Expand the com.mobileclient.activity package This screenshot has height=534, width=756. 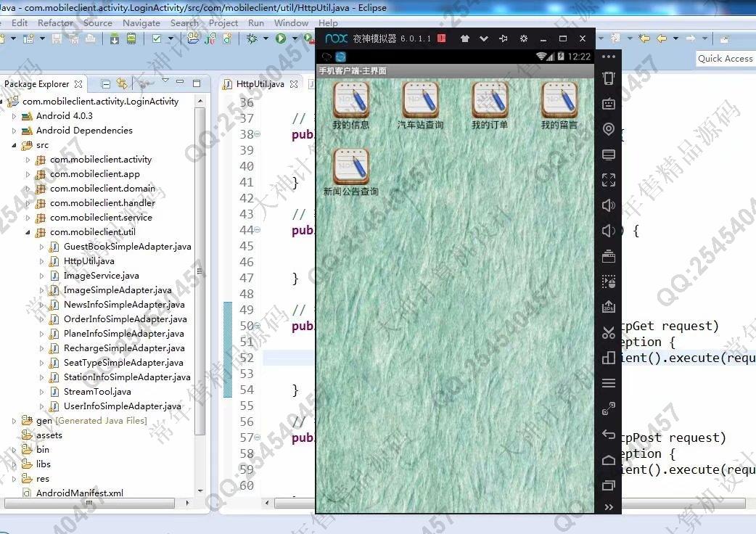tap(28, 160)
